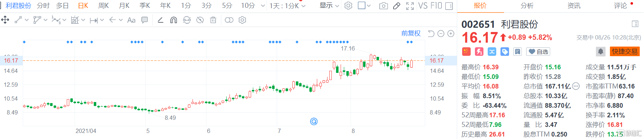Switch to the 分析 tab
644x139 pixels.
coord(527,6)
